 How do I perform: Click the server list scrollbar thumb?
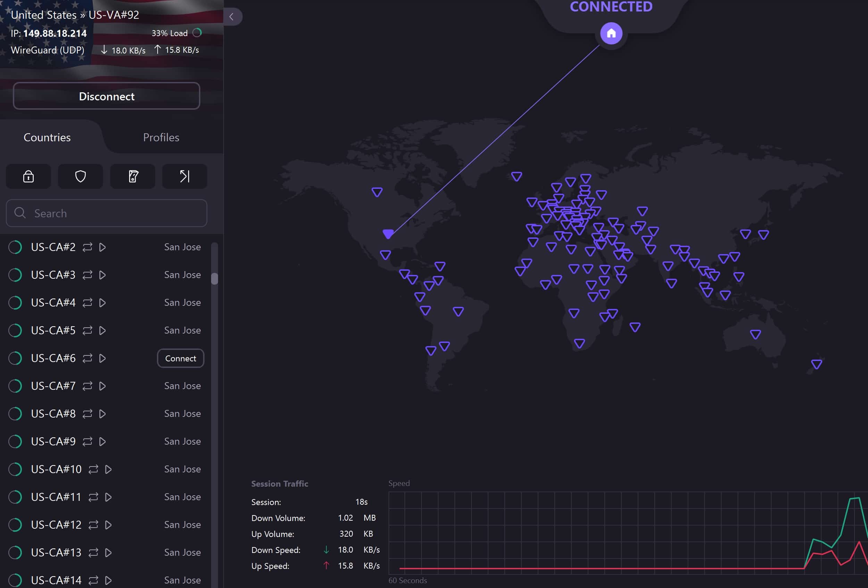(x=214, y=278)
